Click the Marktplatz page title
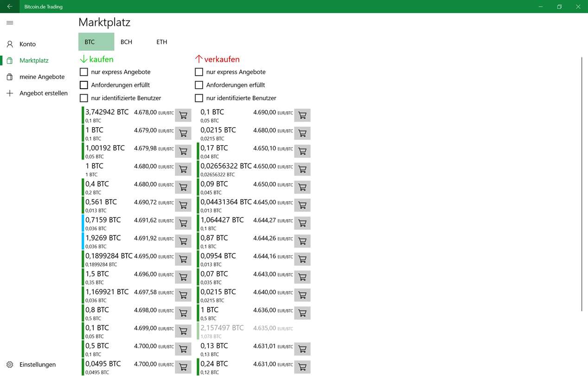588x376 pixels. coord(104,22)
